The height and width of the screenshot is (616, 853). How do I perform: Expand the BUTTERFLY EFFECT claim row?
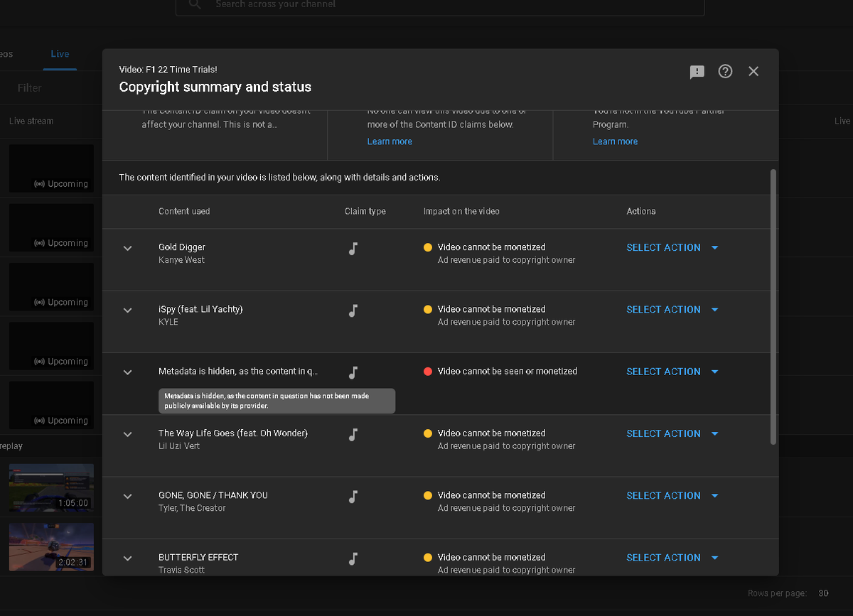[x=128, y=558]
